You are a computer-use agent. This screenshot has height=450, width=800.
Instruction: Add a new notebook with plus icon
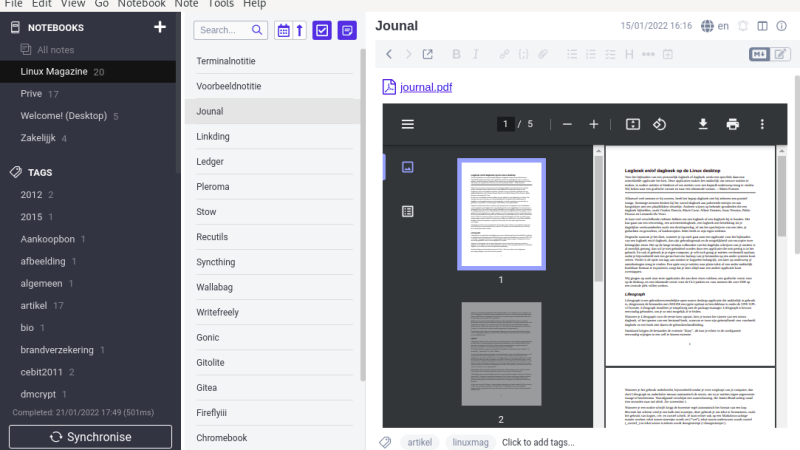(159, 27)
